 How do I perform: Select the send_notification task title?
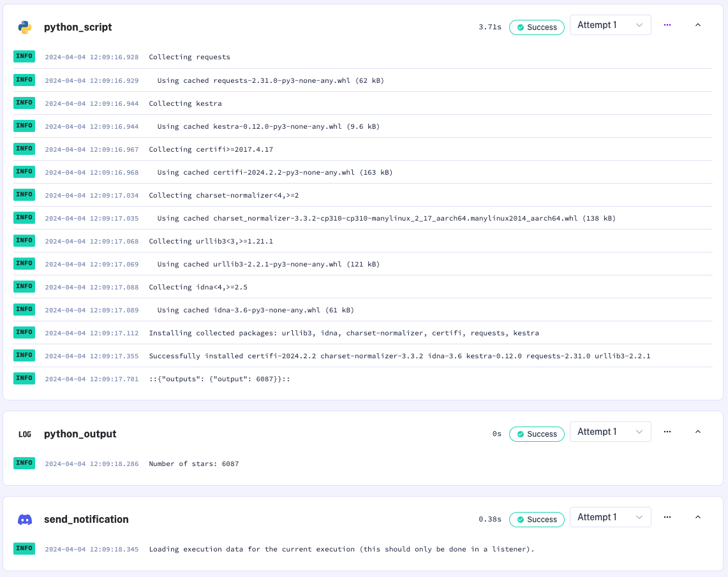86,519
